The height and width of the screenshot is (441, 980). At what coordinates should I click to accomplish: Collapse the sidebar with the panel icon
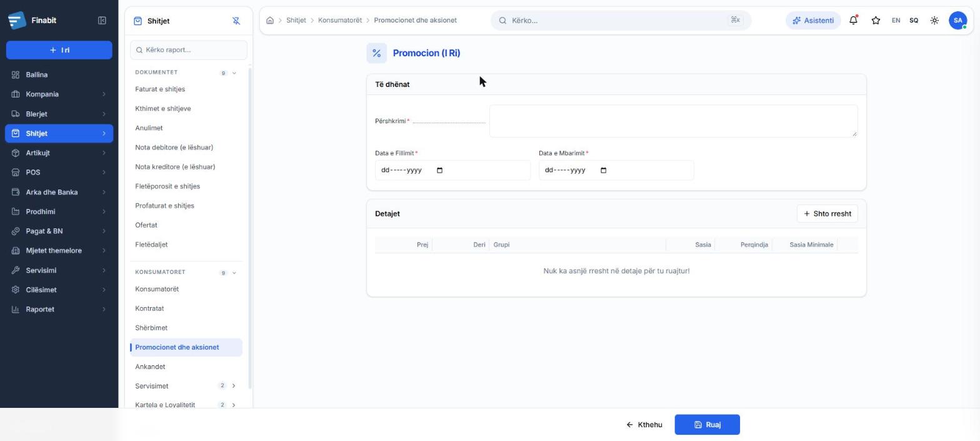click(x=102, y=21)
